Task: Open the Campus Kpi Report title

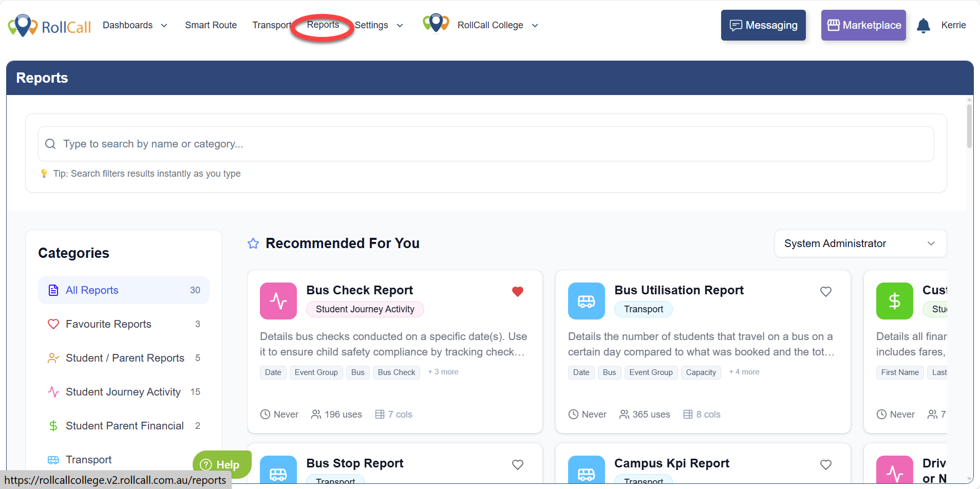Action: click(672, 463)
